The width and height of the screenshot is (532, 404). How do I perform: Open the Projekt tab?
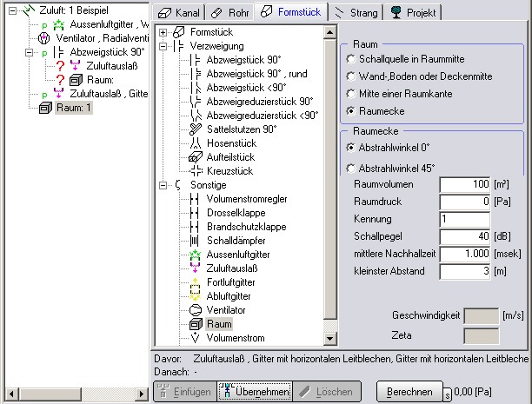[x=412, y=12]
